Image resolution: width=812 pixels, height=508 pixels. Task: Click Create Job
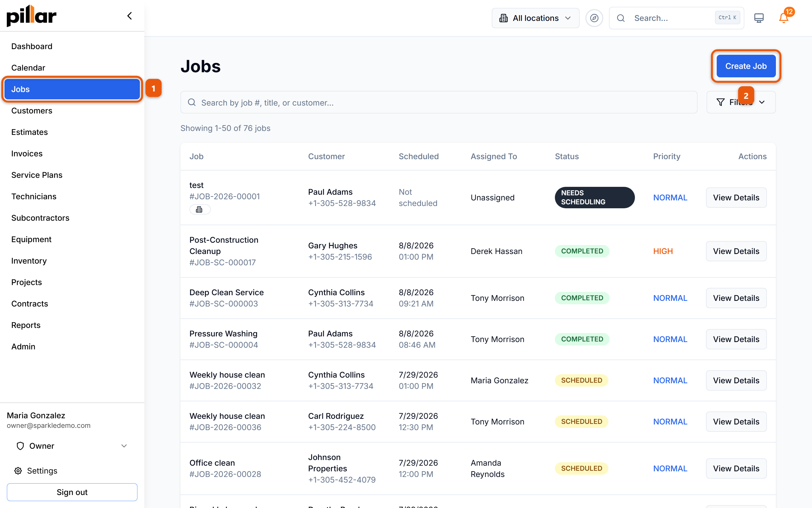coord(746,66)
